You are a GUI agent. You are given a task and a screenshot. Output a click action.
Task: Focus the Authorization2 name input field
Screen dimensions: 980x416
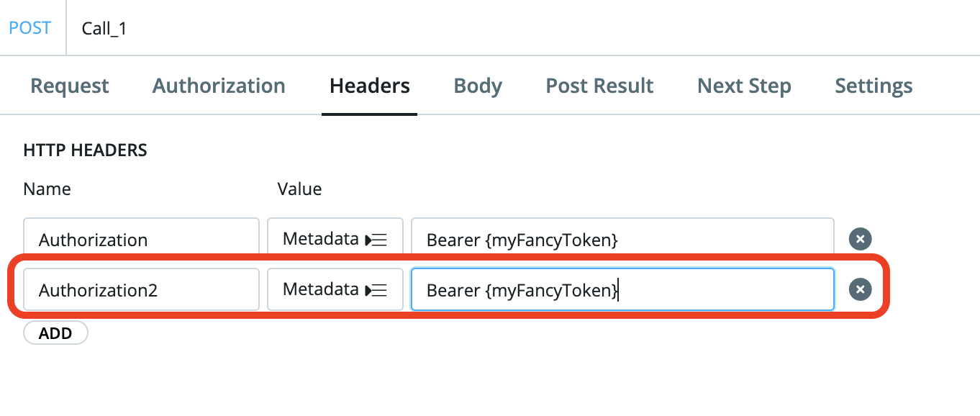tap(141, 289)
